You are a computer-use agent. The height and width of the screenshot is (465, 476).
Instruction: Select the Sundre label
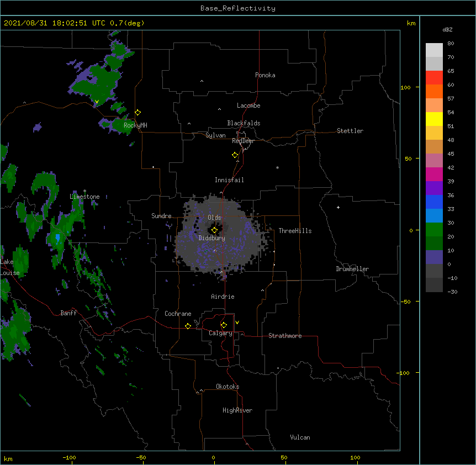pyautogui.click(x=161, y=216)
